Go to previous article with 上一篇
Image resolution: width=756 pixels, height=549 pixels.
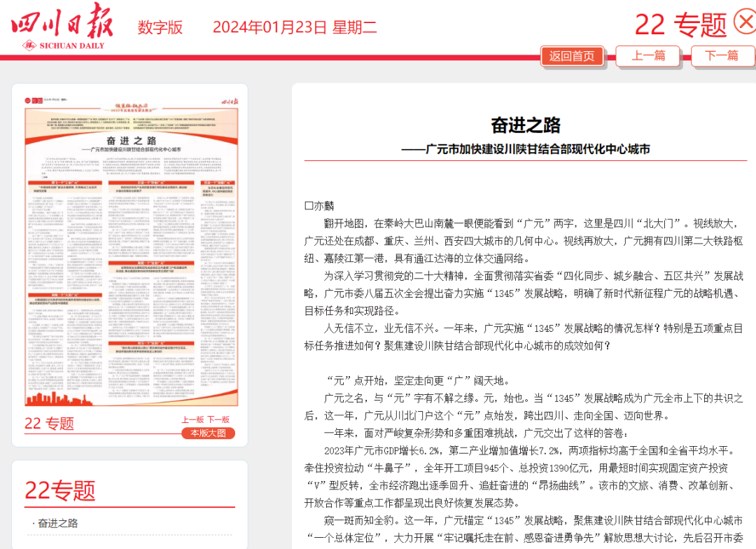point(648,56)
